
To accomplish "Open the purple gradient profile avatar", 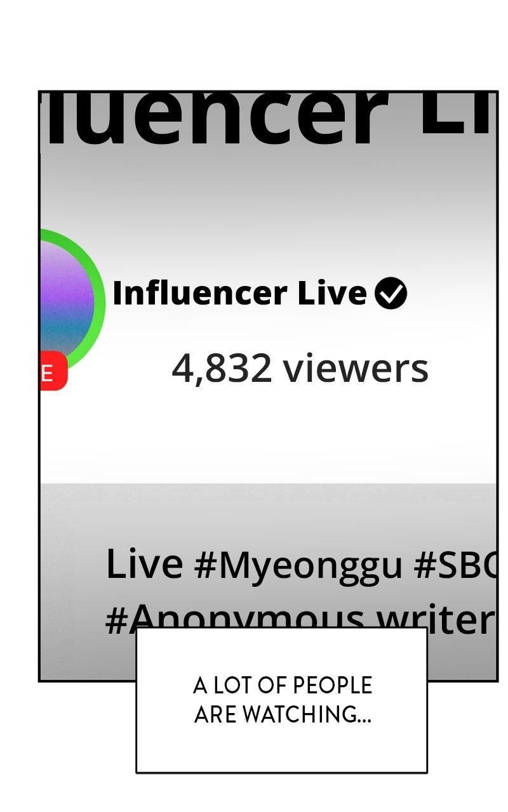I will coord(67,301).
